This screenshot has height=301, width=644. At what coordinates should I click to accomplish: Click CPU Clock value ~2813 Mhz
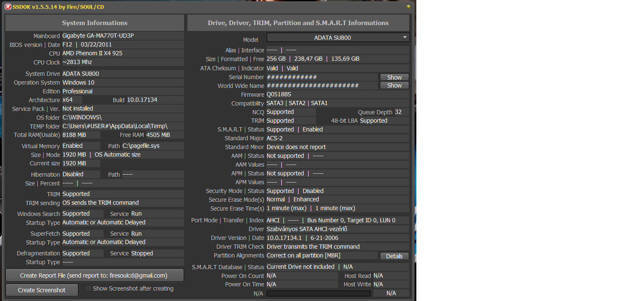123,62
